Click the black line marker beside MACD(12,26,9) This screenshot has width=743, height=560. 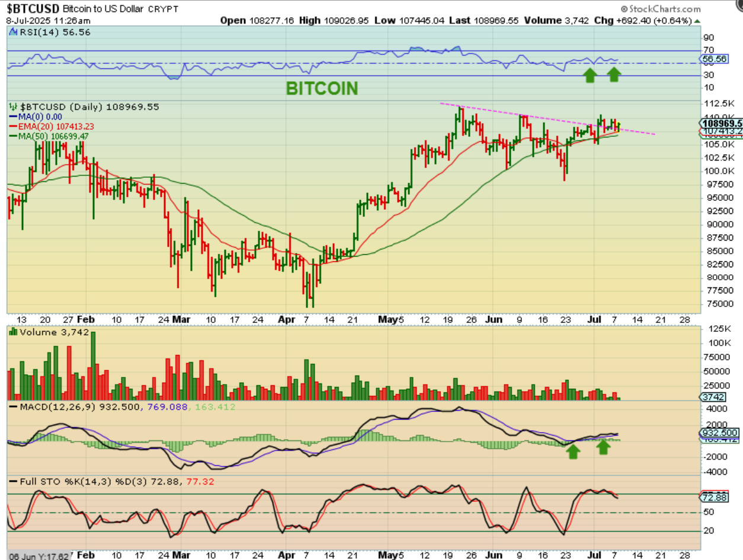(12, 407)
